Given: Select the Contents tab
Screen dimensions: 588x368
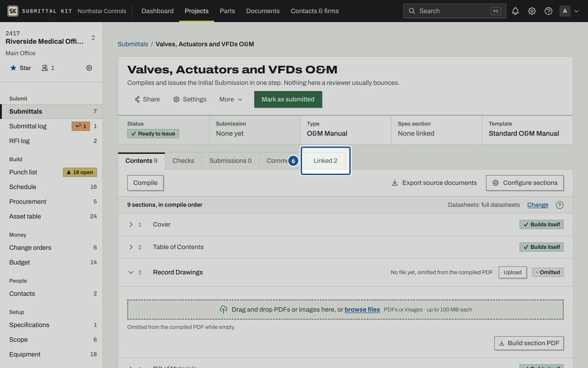Looking at the screenshot, I should 141,161.
